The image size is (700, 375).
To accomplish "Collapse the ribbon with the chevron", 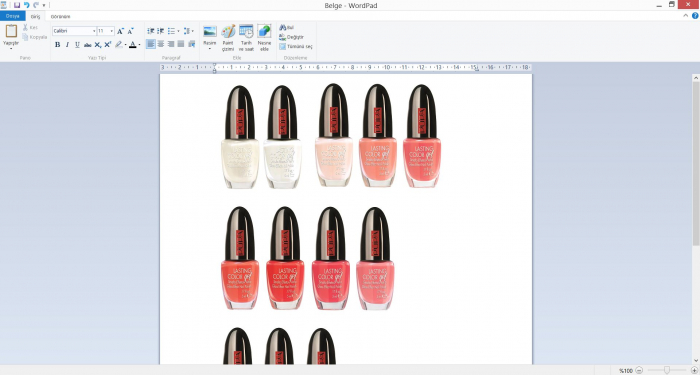I will pos(686,16).
